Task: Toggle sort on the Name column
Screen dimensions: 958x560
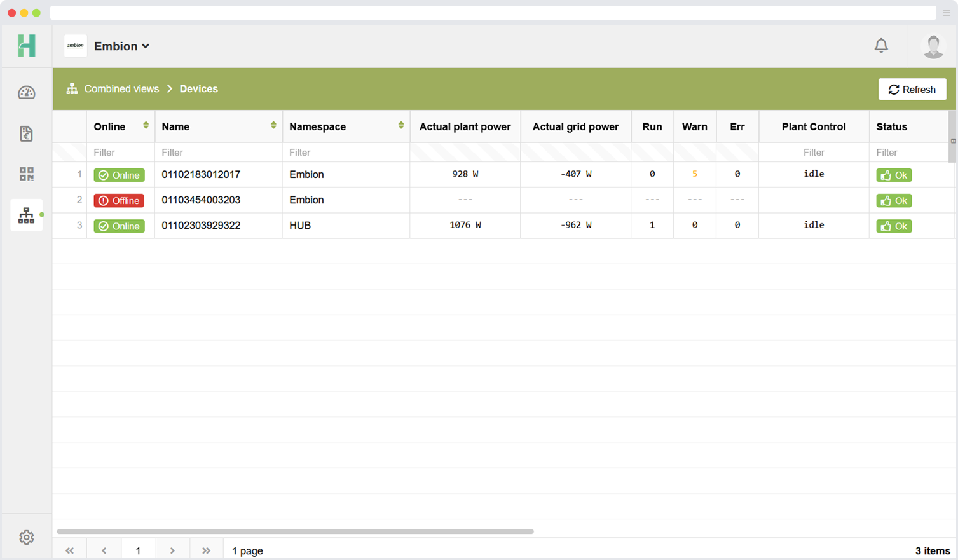Action: click(273, 126)
